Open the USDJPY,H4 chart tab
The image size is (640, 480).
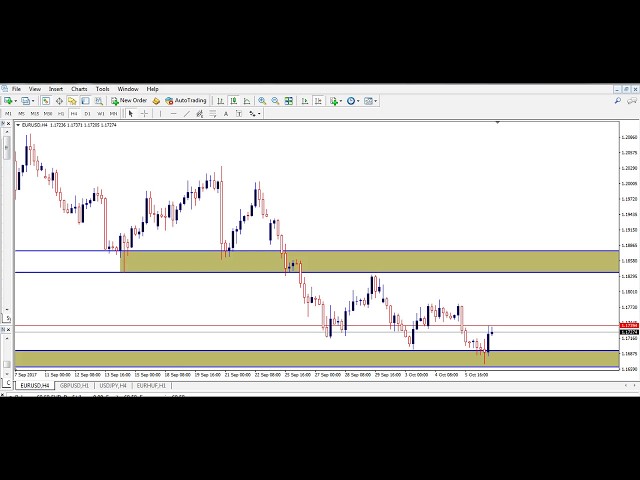[x=113, y=385]
